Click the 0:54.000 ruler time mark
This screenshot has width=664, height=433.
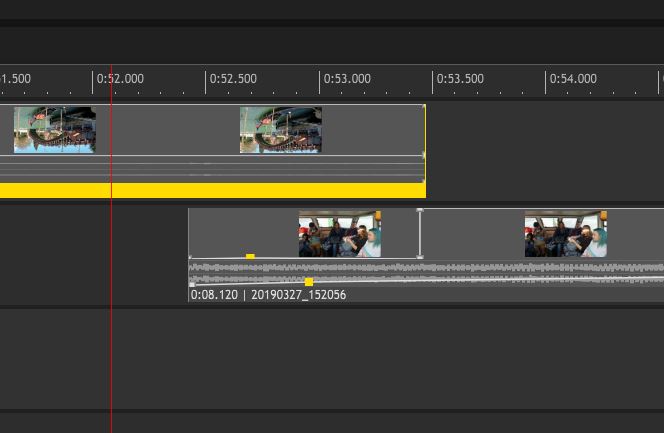click(573, 79)
